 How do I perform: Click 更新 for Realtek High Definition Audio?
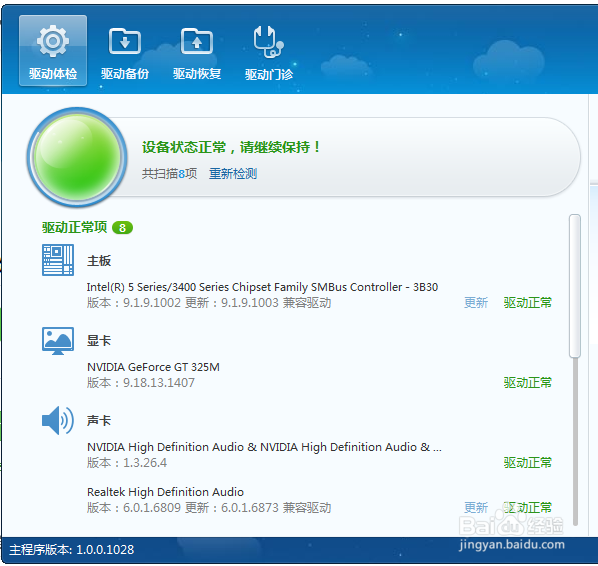point(476,508)
